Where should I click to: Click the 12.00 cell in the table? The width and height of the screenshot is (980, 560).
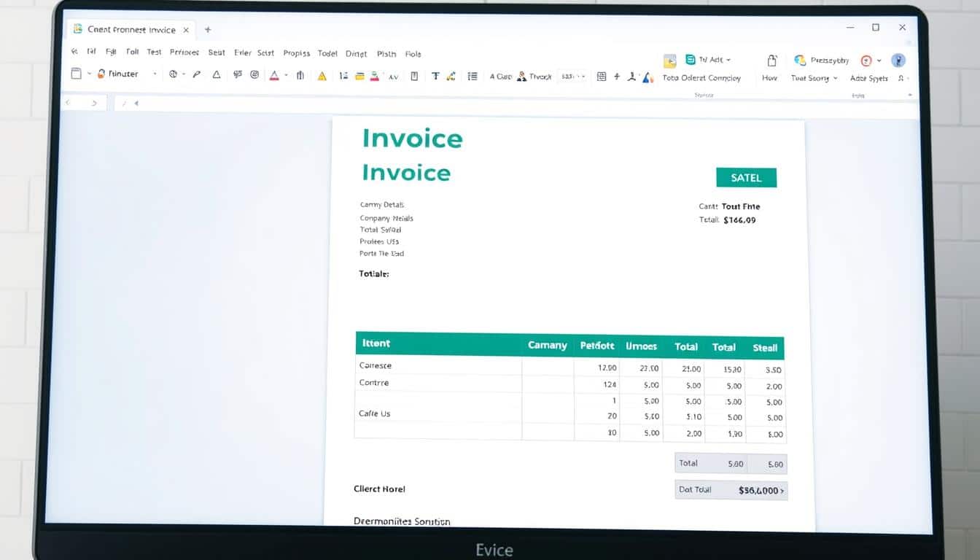tap(607, 368)
